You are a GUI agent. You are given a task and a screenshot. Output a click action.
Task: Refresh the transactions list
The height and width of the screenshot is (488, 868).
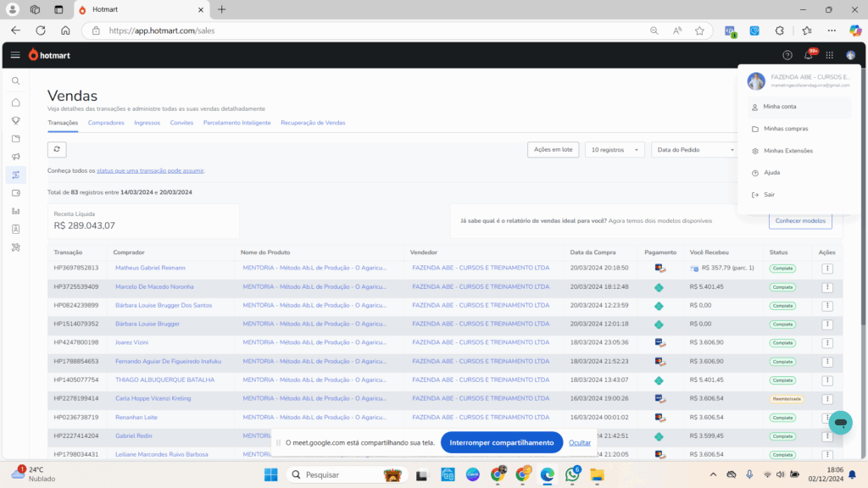(x=57, y=149)
